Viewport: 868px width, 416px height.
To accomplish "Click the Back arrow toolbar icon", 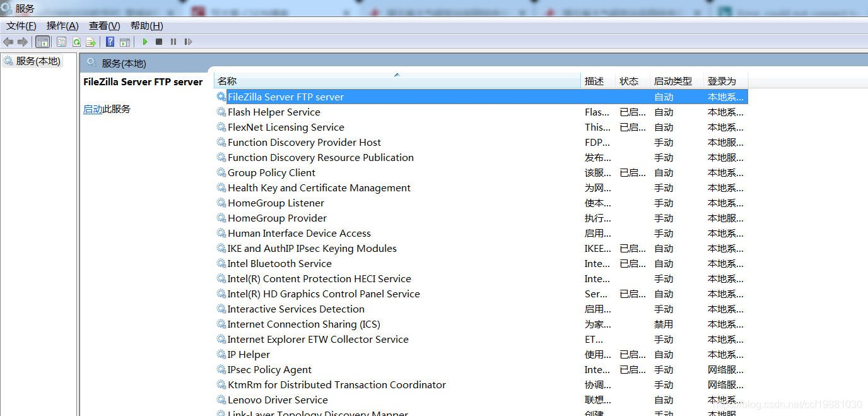I will 8,42.
